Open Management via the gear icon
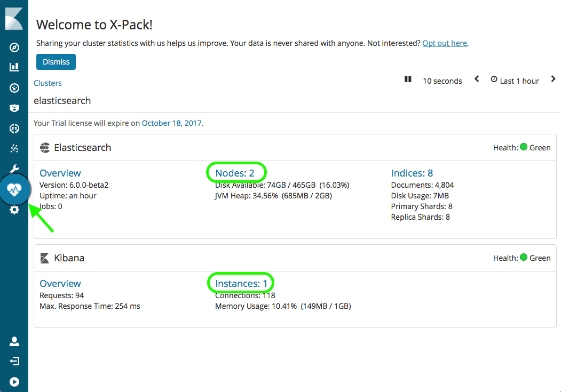Image resolution: width=561 pixels, height=392 pixels. click(x=14, y=210)
